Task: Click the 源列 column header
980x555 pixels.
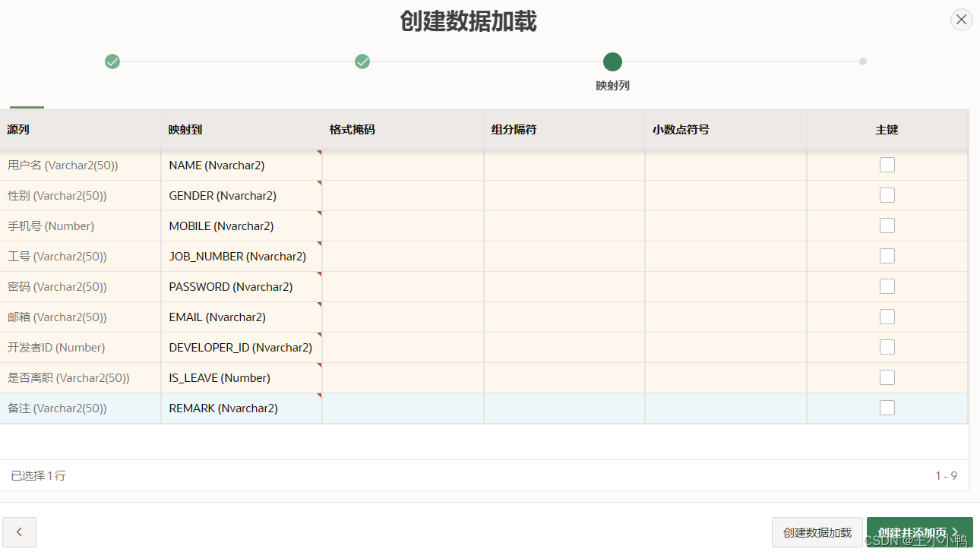Action: (80, 130)
